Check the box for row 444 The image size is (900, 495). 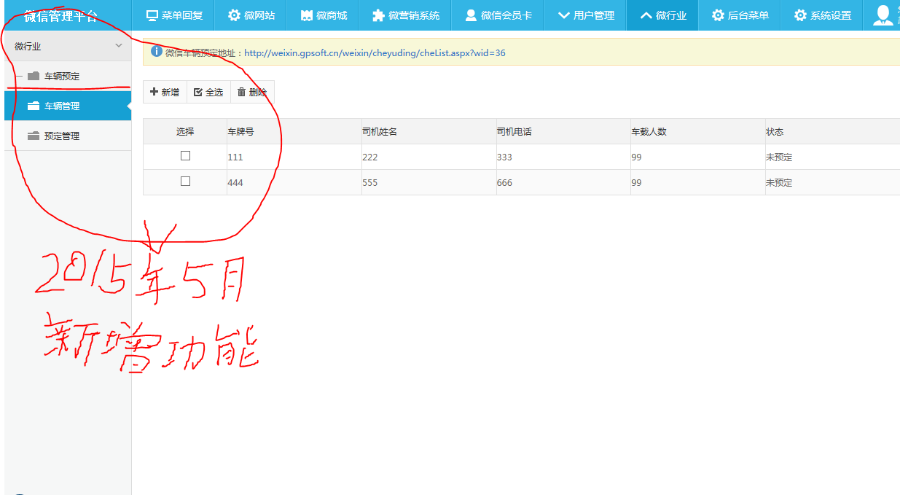click(185, 181)
